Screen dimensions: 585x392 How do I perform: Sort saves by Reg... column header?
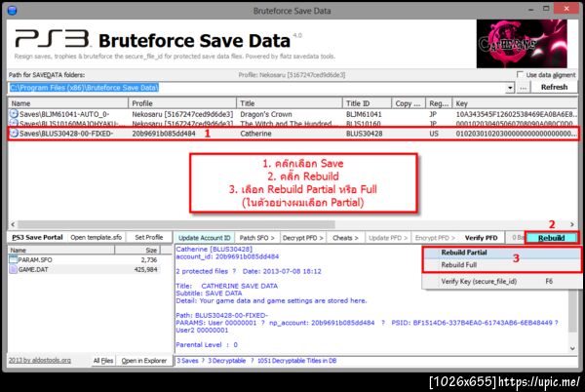[x=439, y=103]
